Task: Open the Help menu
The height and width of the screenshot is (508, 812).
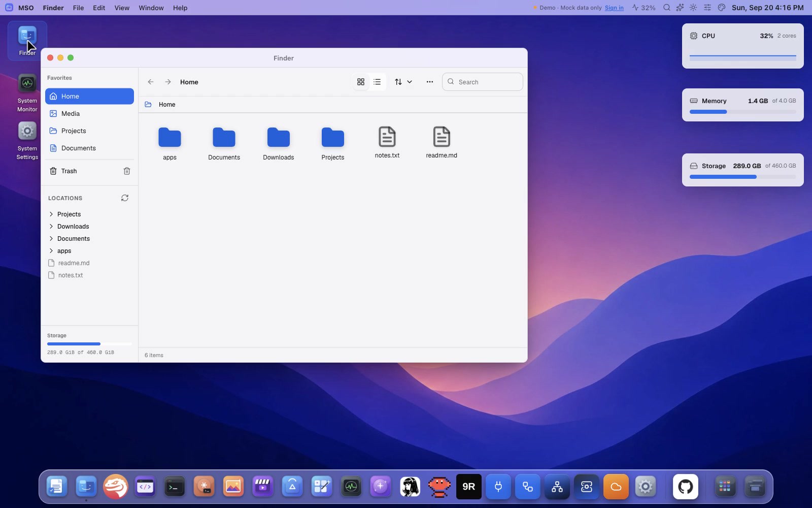Action: [180, 8]
